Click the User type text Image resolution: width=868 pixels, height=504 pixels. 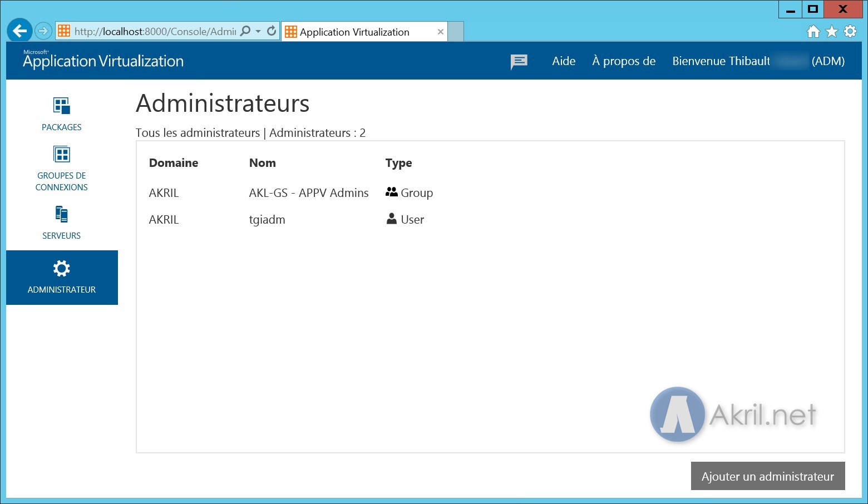(412, 220)
